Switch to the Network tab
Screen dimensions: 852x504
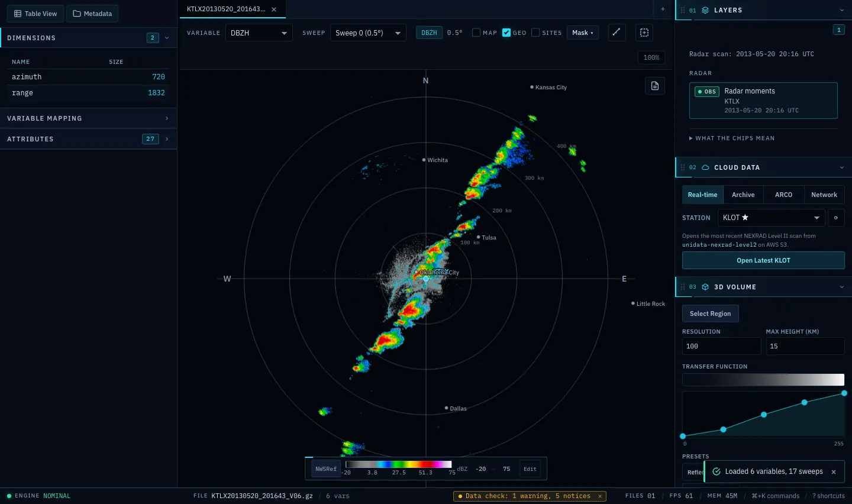tap(824, 195)
